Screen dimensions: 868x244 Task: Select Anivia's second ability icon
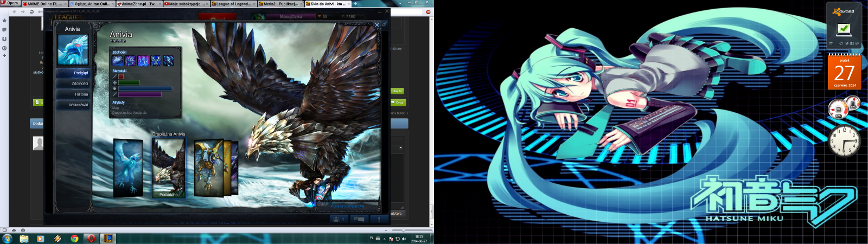[130, 61]
